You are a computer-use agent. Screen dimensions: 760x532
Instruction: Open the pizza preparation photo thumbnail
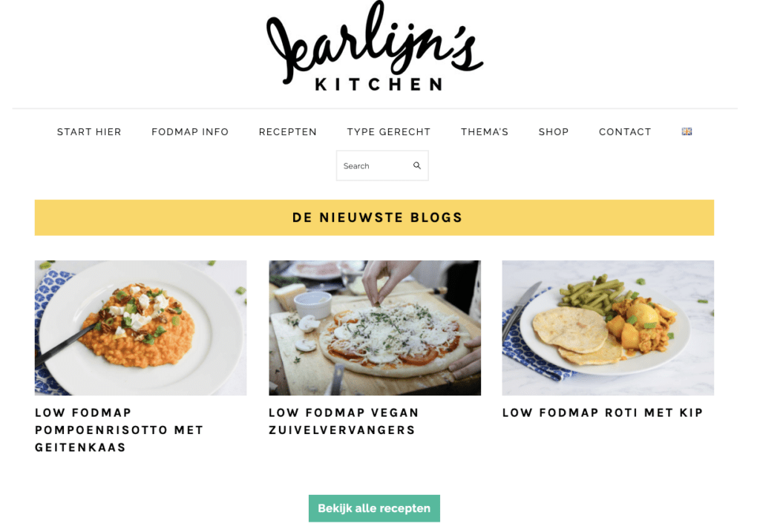375,328
